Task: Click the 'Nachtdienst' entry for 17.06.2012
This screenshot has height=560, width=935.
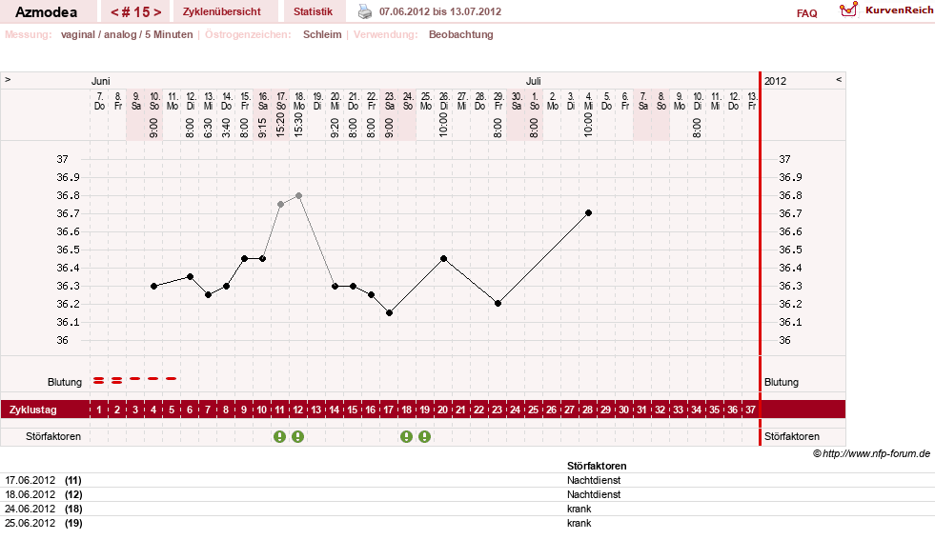Action: pyautogui.click(x=594, y=480)
